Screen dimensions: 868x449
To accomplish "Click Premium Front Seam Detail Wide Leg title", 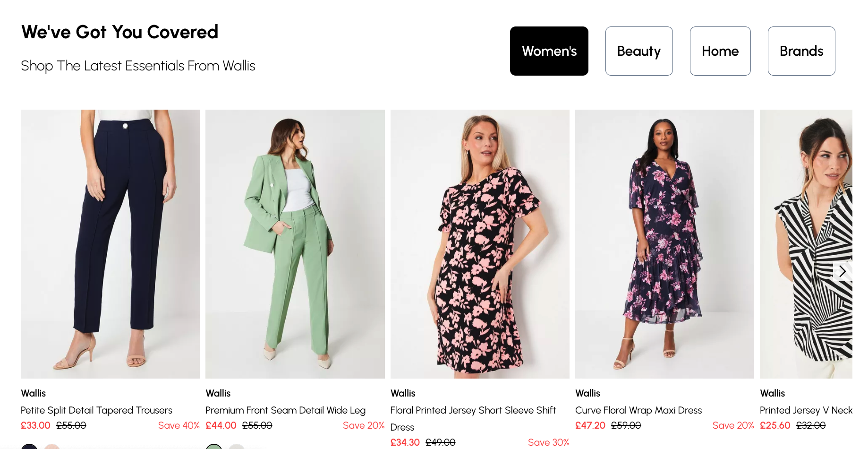I will [285, 410].
